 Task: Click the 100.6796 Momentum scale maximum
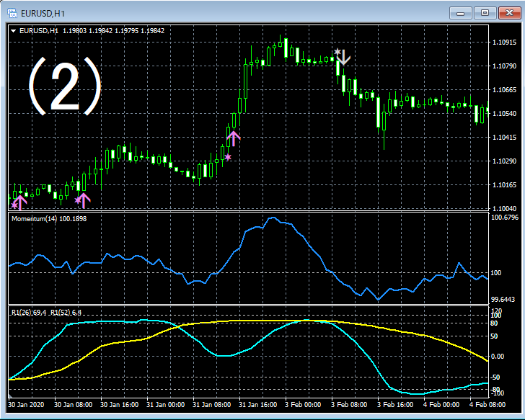pos(505,218)
